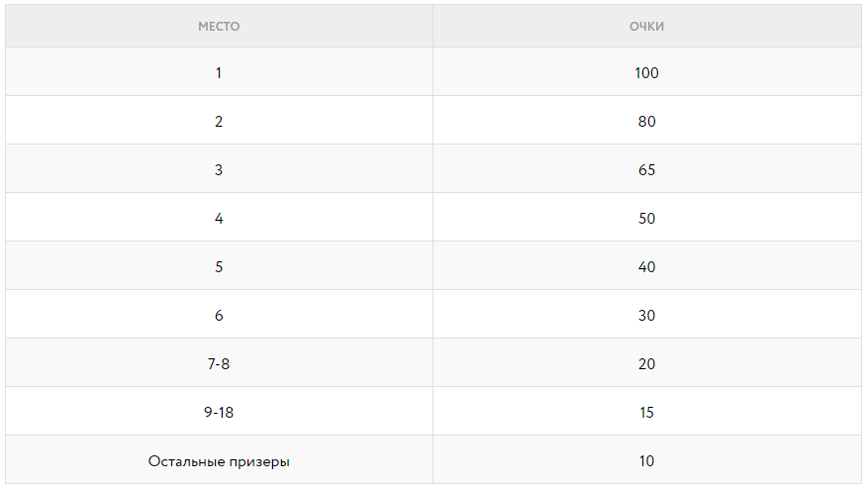
Task: Click the ОЧКИ column header
Action: point(646,27)
